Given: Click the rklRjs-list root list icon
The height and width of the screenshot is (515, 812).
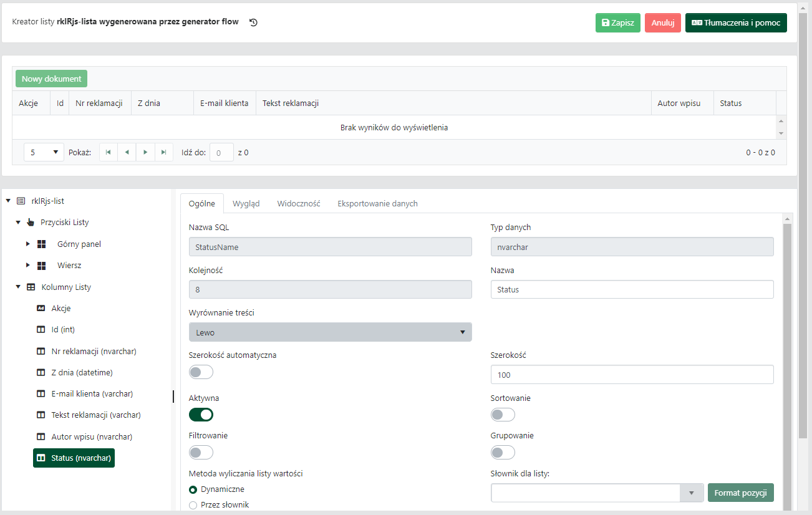Looking at the screenshot, I should (21, 201).
